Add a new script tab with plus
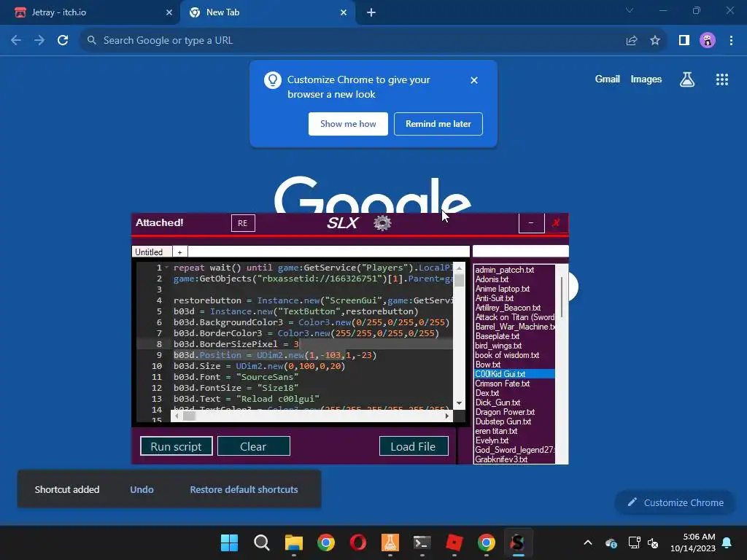 coord(179,252)
